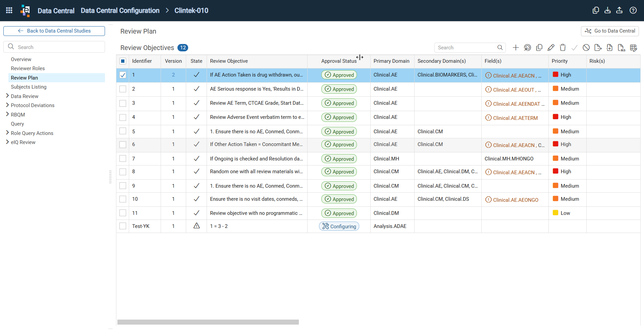Open Data Central Configuration breadcrumb

pos(120,10)
